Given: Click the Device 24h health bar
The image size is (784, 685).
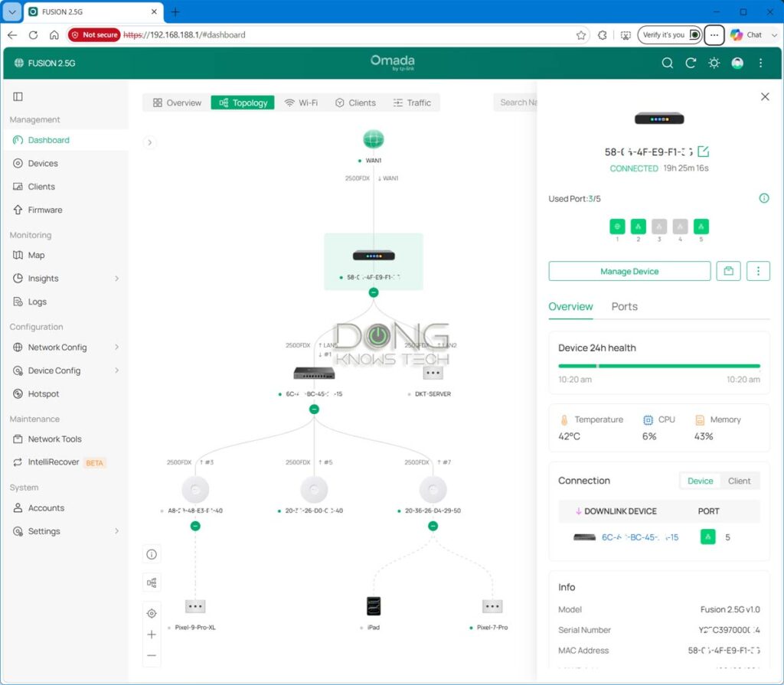Looking at the screenshot, I should click(x=659, y=366).
